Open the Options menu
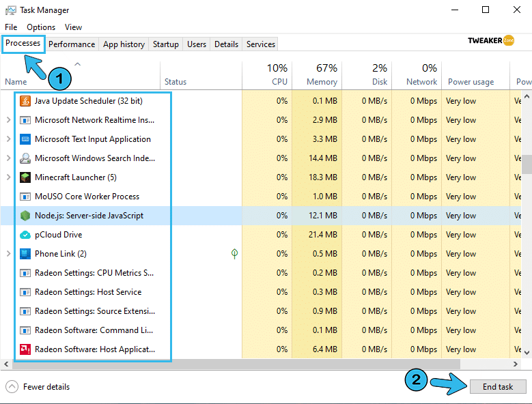The width and height of the screenshot is (532, 404). point(41,27)
